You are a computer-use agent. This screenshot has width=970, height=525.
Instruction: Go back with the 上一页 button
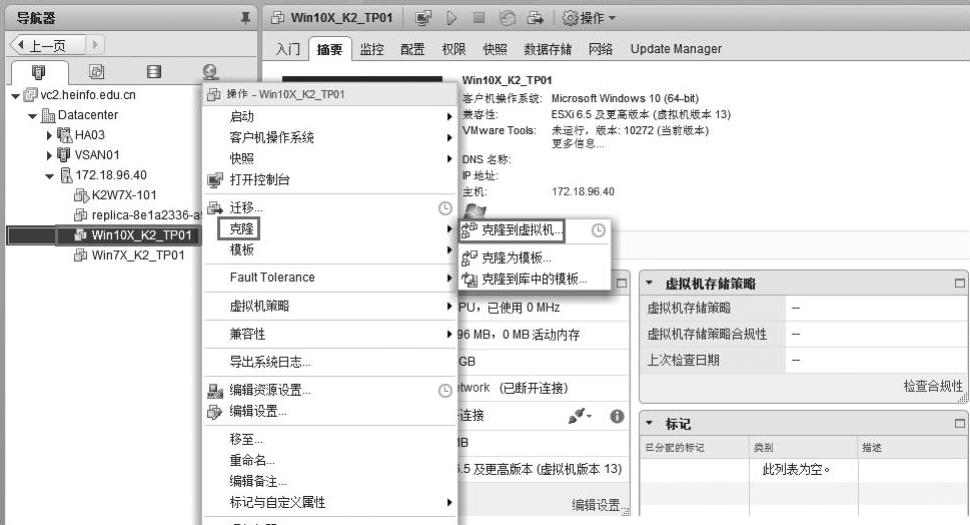pyautogui.click(x=46, y=45)
